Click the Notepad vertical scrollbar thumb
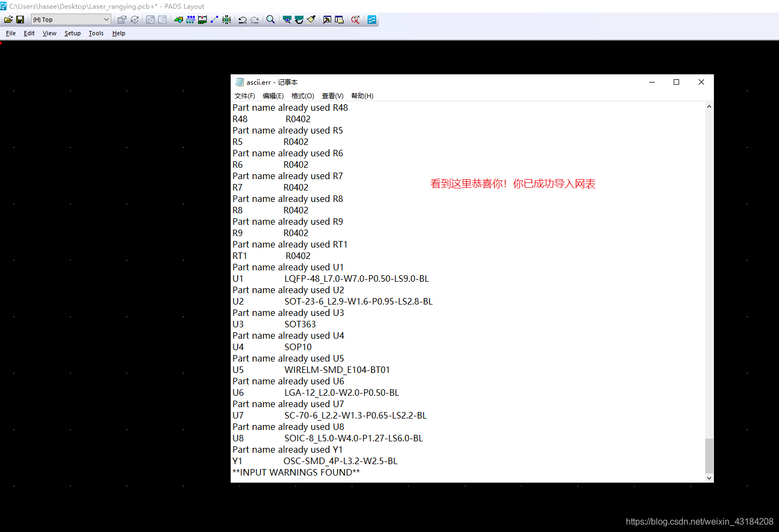 (x=709, y=456)
